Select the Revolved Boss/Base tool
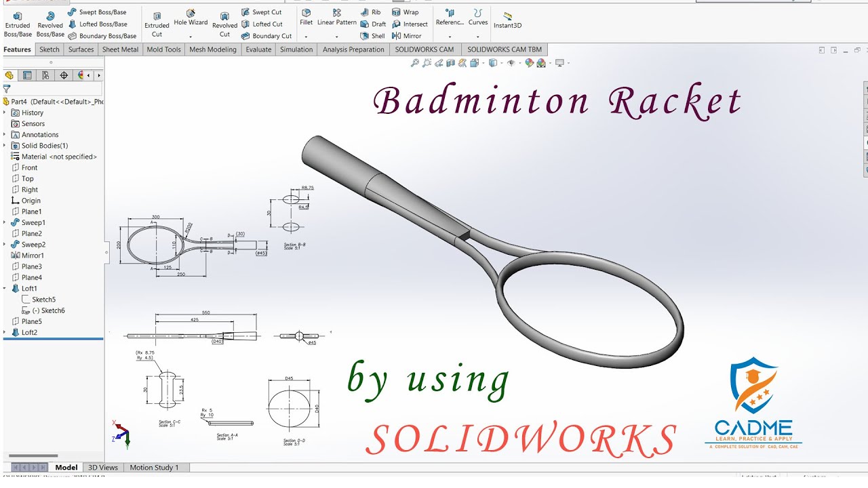868x488 pixels. coord(50,24)
